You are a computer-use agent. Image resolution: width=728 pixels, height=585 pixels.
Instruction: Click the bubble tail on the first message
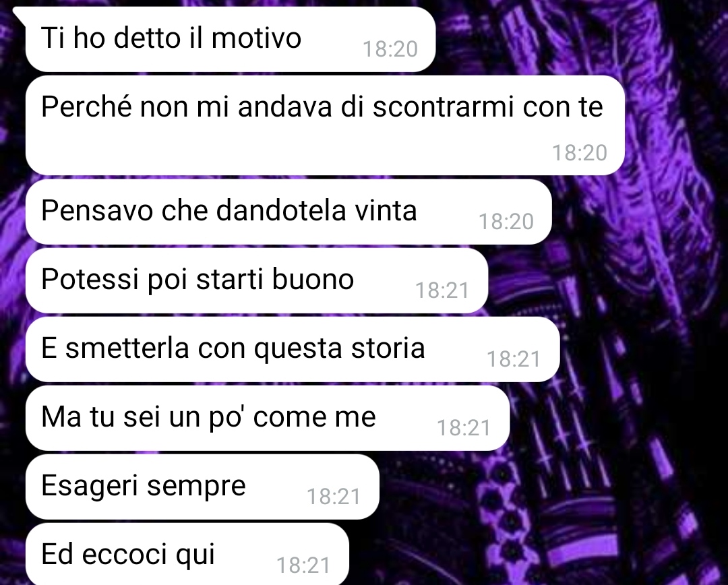[20, 14]
